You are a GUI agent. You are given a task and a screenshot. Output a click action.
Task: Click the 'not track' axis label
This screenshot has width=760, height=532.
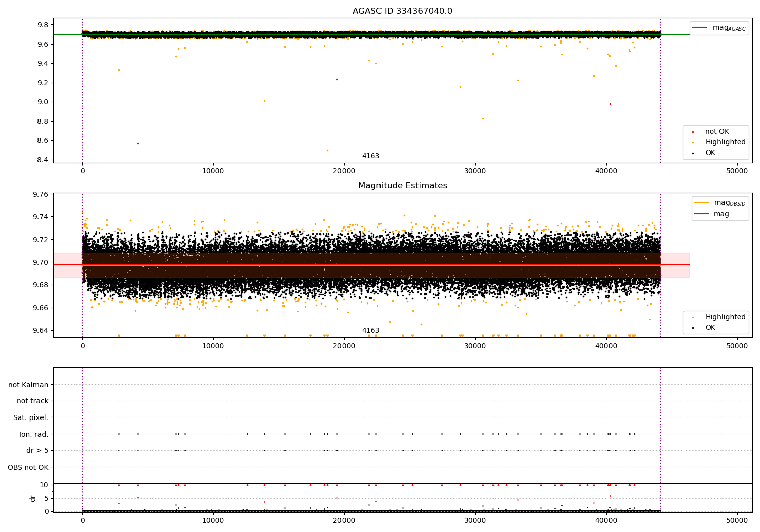click(x=32, y=401)
